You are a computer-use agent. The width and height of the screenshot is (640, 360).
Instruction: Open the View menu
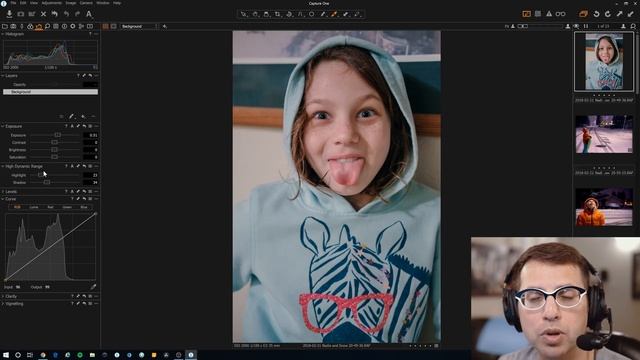(34, 3)
